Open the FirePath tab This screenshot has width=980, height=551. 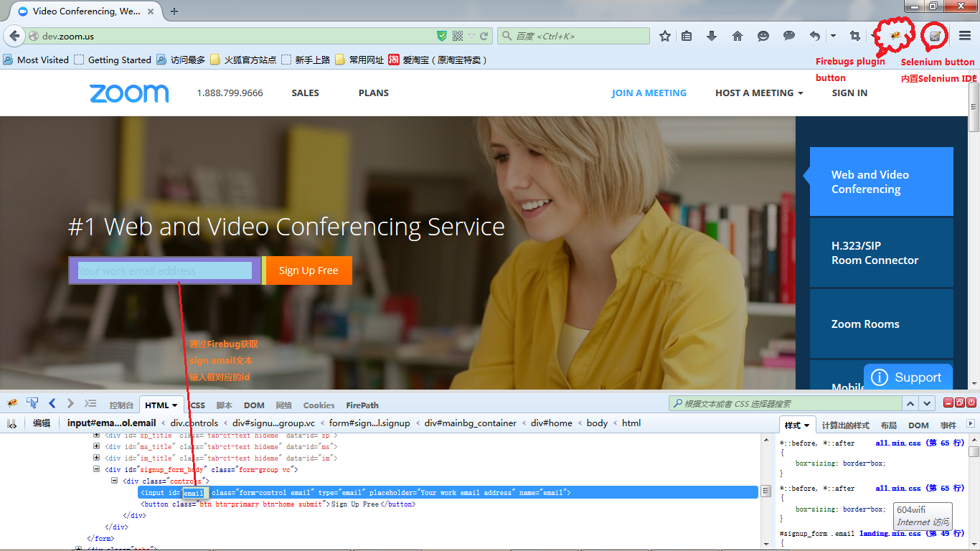tap(362, 405)
